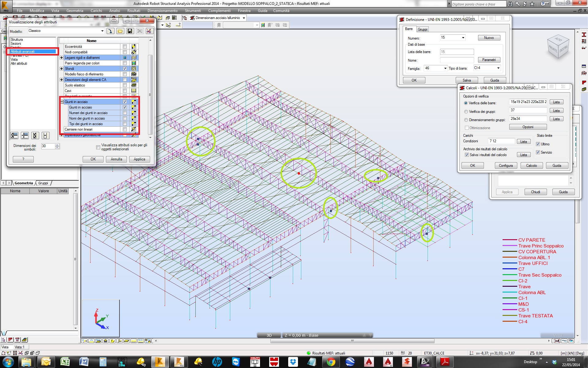Uncheck 'Salva i risultati del calcolo'
The image size is (588, 368).
click(x=467, y=155)
